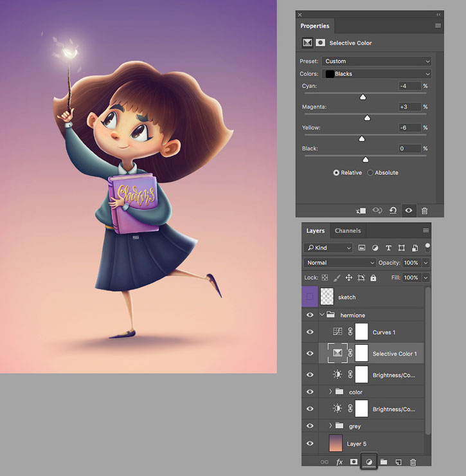Hide the hermione group

point(310,315)
